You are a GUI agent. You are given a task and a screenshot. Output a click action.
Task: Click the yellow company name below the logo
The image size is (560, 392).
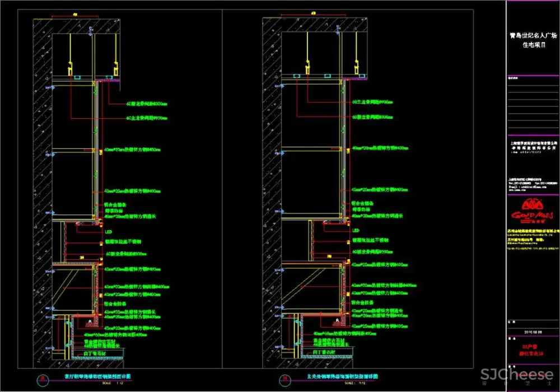532,230
